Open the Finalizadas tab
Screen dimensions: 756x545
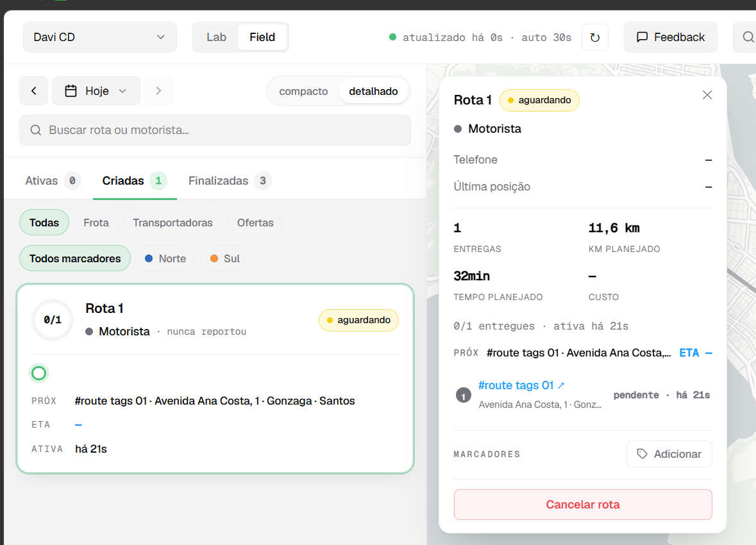(230, 181)
